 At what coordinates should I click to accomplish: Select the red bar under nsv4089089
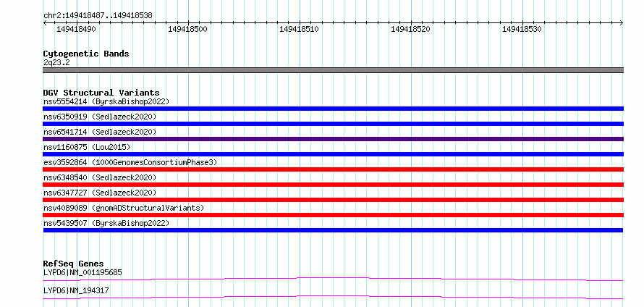pyautogui.click(x=333, y=215)
